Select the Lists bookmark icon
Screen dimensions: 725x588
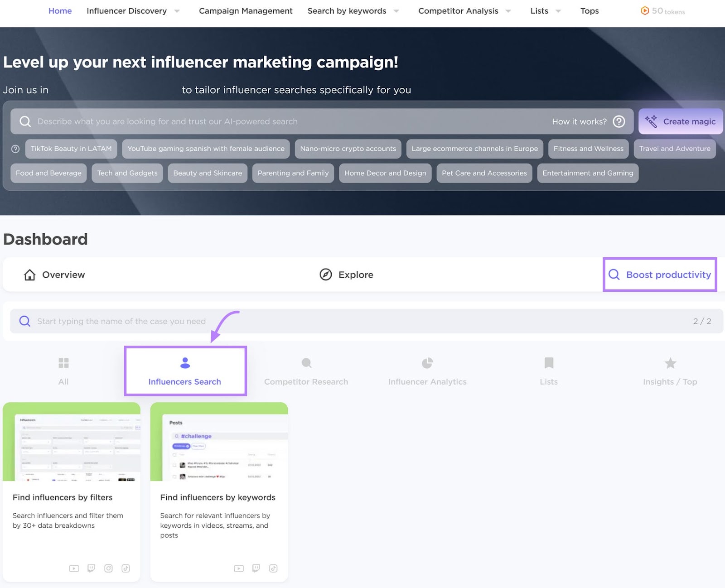click(x=549, y=362)
